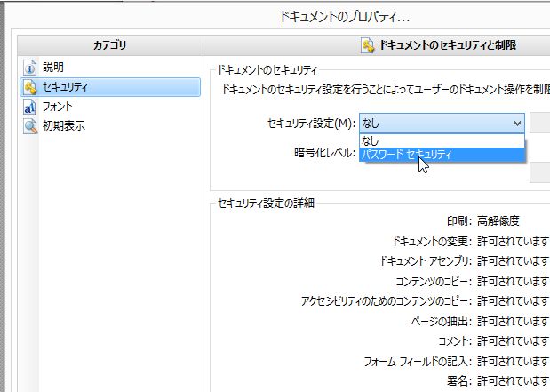The image size is (550, 392).
Task: Click the フォント letter icon
Action: point(30,107)
